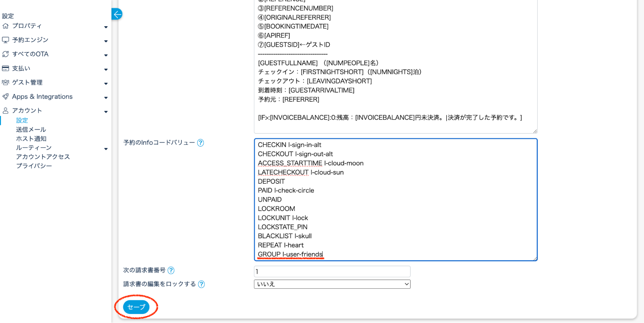Click the people icon beside ゲスト管理
644x323 pixels.
point(5,82)
